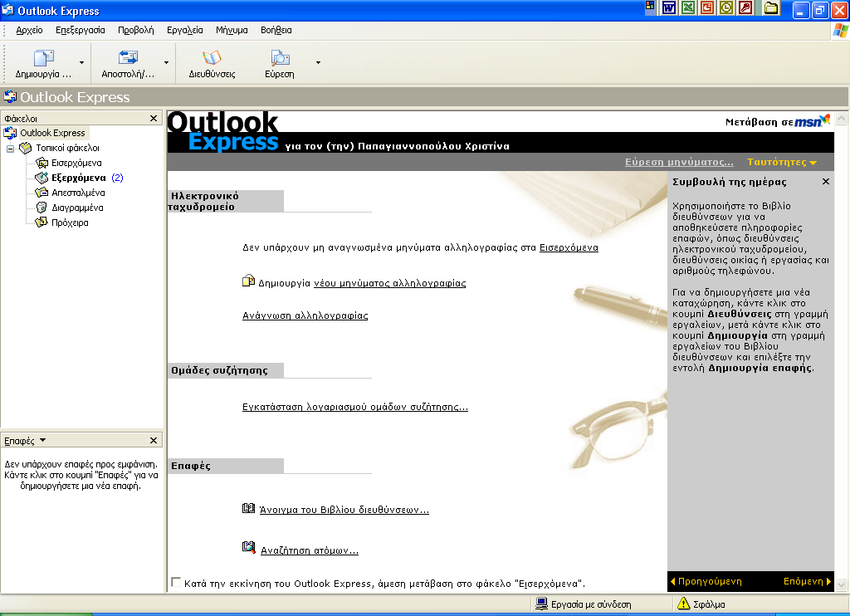This screenshot has width=850, height=616.
Task: Launch Outlook clock icon in Office shortcut bar
Action: (x=725, y=7)
